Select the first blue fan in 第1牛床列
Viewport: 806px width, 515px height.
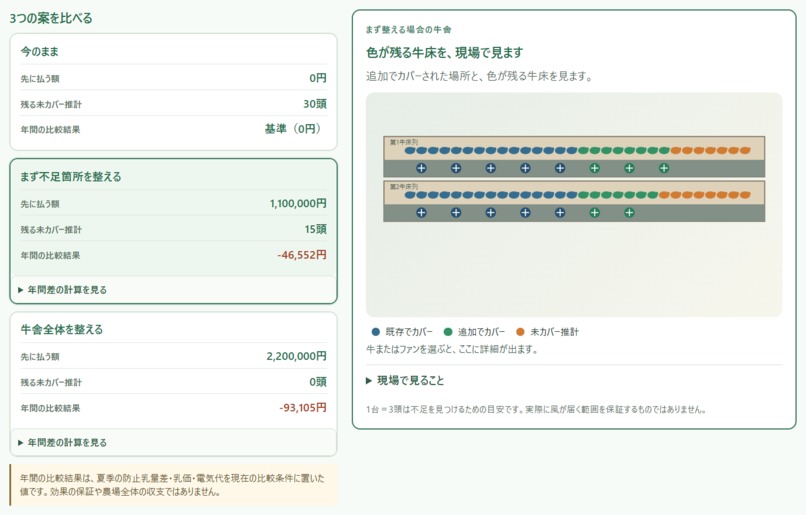click(421, 168)
